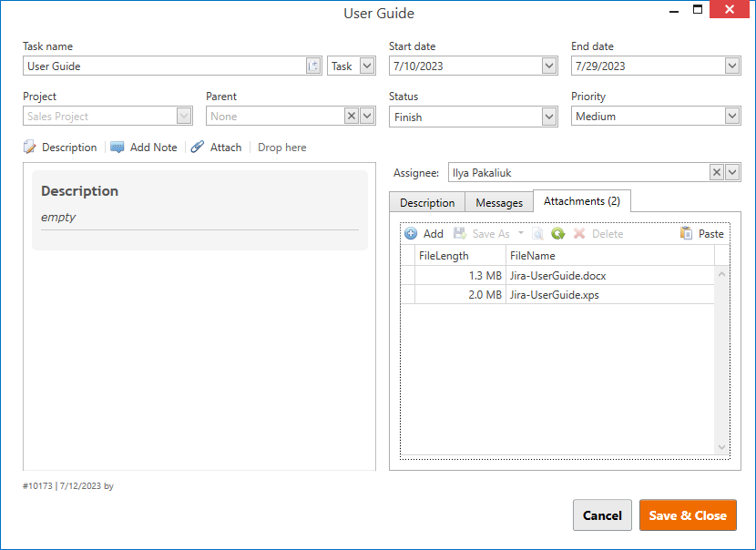Click the Add attachment plus icon
The width and height of the screenshot is (756, 550).
412,233
